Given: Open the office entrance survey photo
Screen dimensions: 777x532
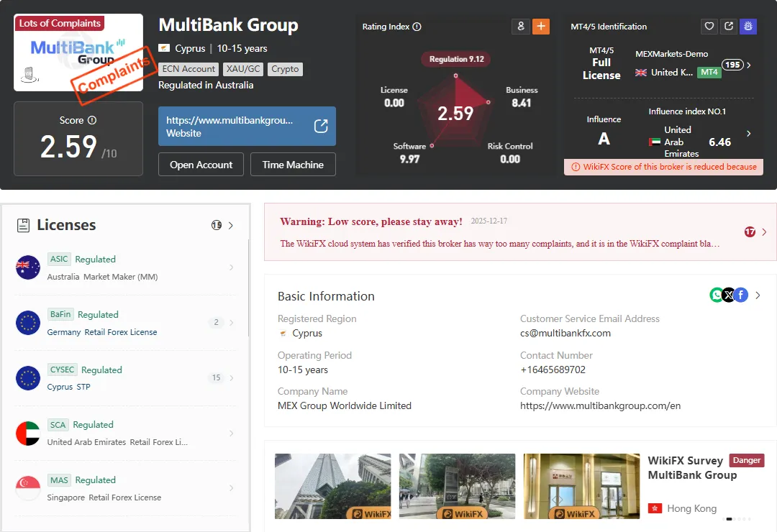Looking at the screenshot, I should (x=581, y=487).
